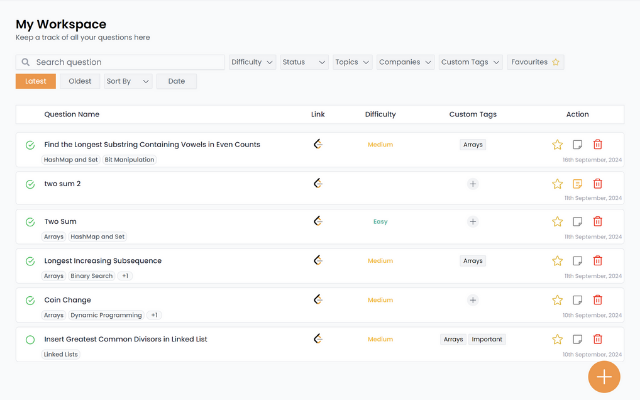The width and height of the screenshot is (640, 400).
Task: Toggle solved check for two sum 2
Action: [30, 184]
